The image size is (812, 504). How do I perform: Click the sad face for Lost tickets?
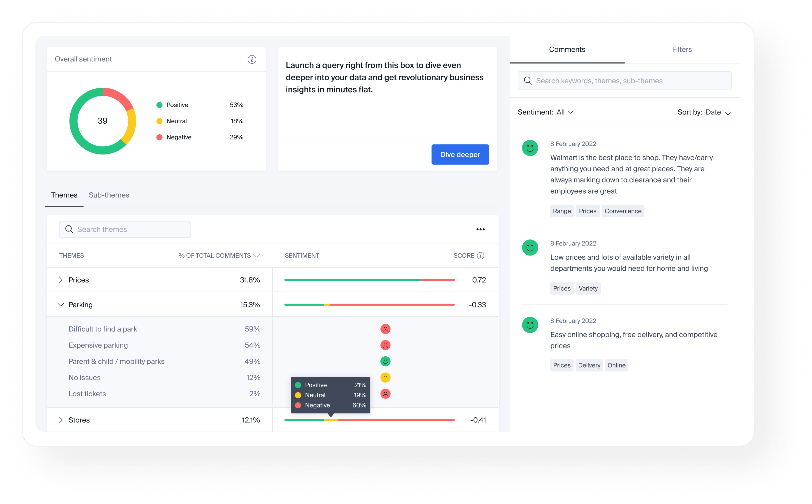click(385, 394)
